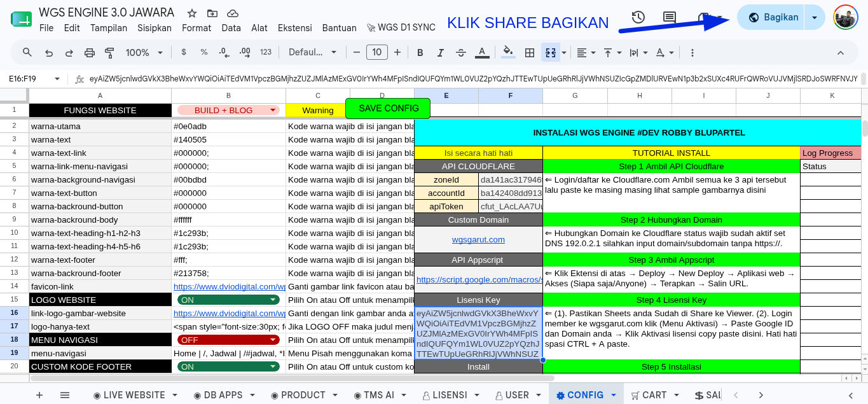Screen dimensions: 868x404
Task: Click the Bagikan share button
Action: tap(773, 18)
